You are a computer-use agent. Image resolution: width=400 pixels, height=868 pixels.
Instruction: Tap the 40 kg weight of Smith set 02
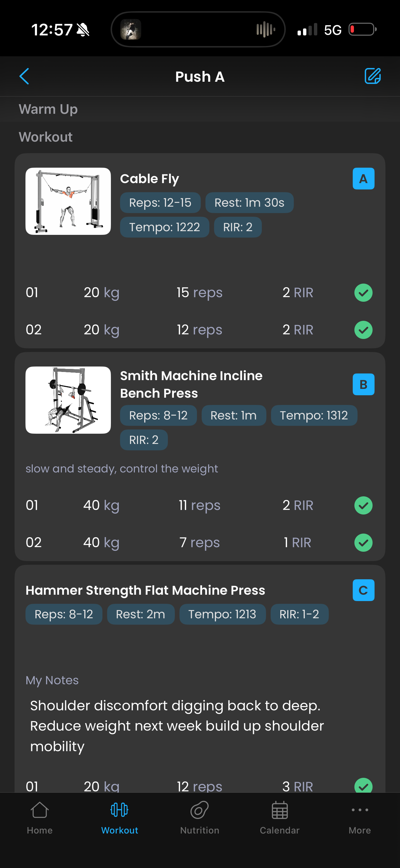101,542
